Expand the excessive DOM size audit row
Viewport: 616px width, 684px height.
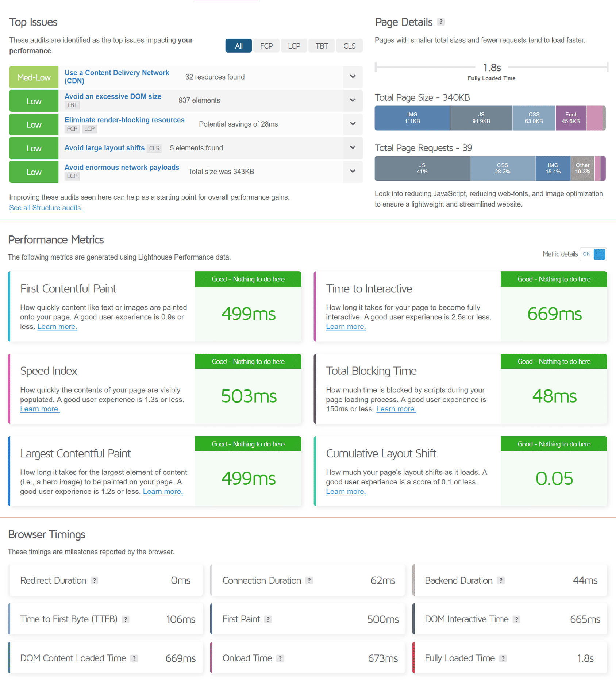(x=353, y=100)
